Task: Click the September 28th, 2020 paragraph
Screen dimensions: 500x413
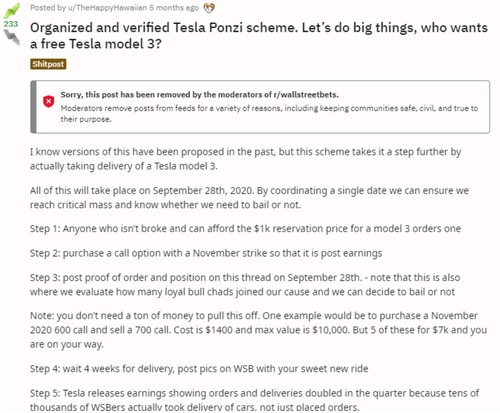Action: coord(249,197)
